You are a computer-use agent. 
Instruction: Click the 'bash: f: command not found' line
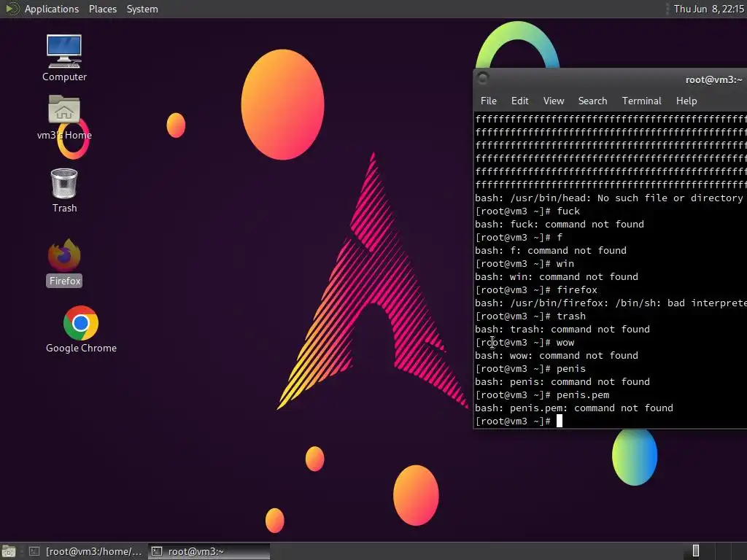551,251
